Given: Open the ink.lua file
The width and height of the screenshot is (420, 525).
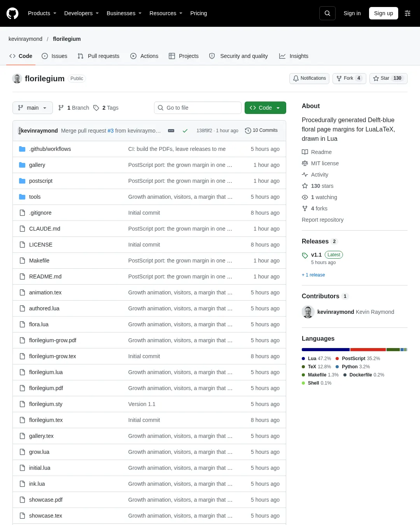Looking at the screenshot, I should click(x=37, y=484).
